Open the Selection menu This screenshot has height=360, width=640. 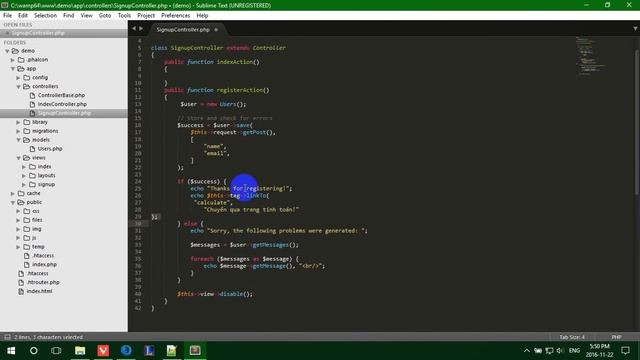[x=45, y=16]
